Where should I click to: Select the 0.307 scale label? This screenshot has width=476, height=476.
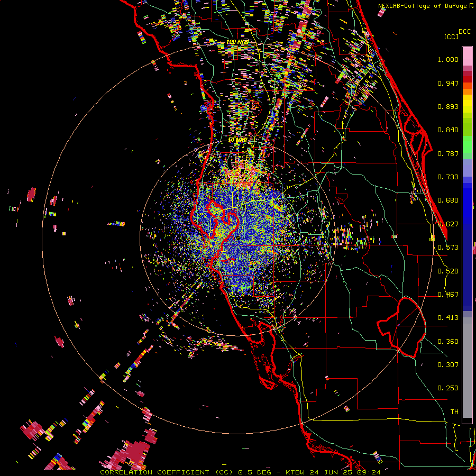pyautogui.click(x=448, y=365)
